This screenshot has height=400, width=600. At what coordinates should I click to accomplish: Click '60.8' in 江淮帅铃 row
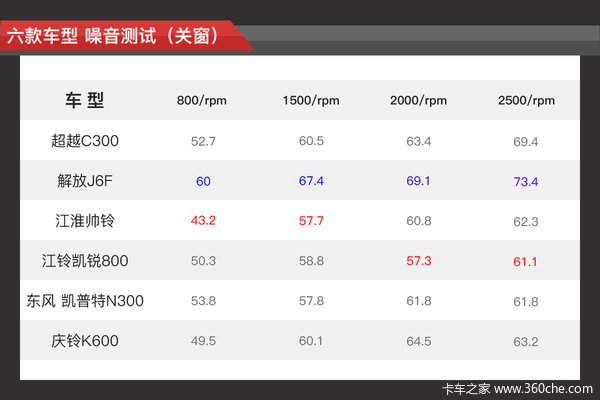[419, 221]
